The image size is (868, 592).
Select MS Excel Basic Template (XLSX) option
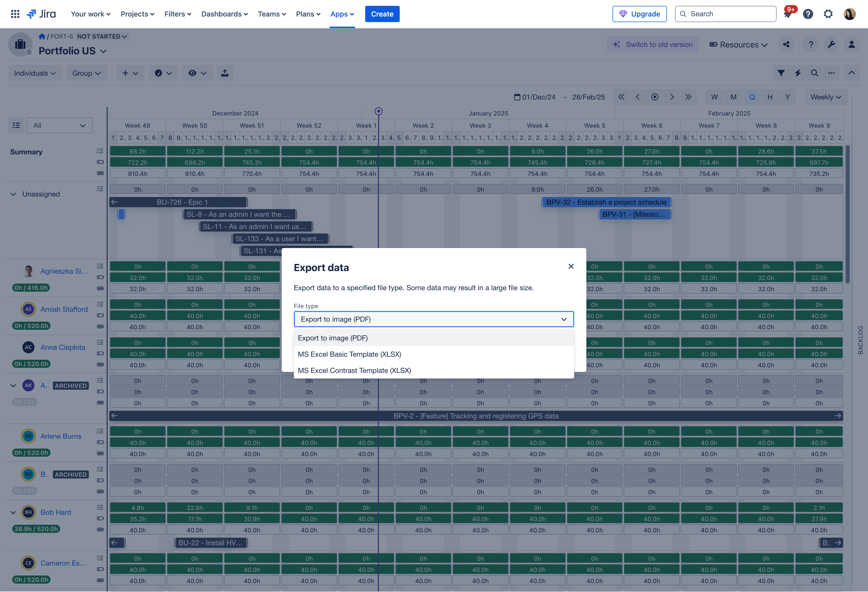350,354
